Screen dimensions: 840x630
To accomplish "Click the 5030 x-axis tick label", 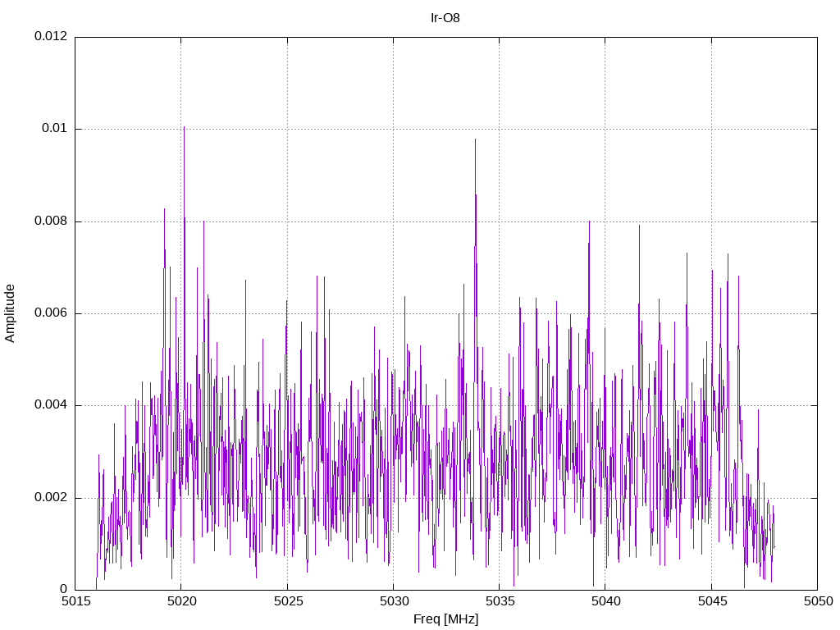I will 395,601.
